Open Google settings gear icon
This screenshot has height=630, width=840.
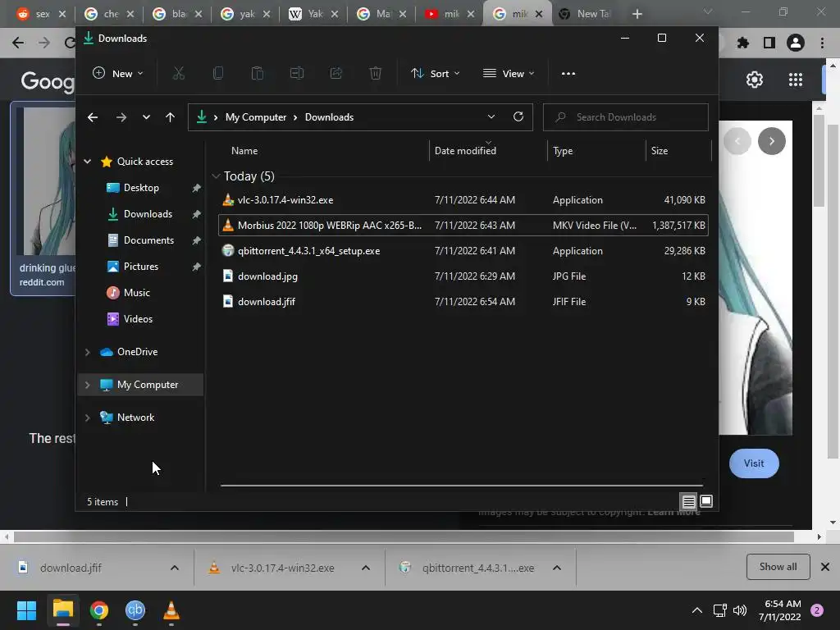[755, 80]
